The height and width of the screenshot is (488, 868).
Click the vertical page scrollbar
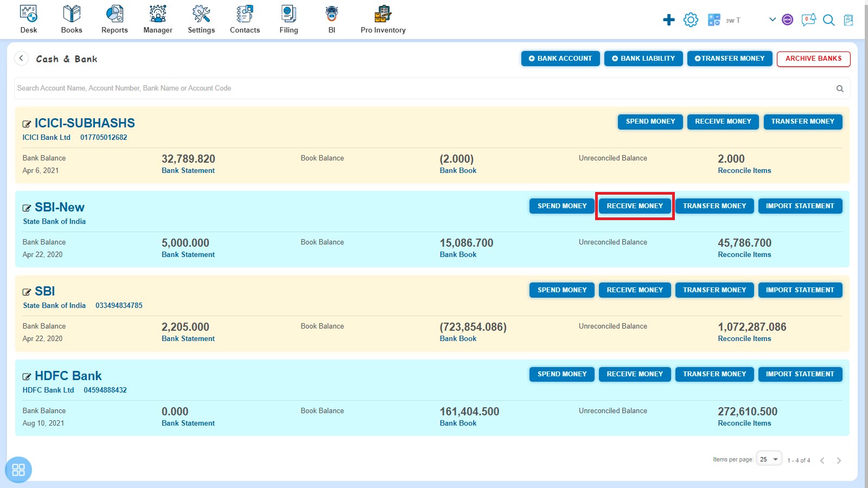(x=865, y=244)
